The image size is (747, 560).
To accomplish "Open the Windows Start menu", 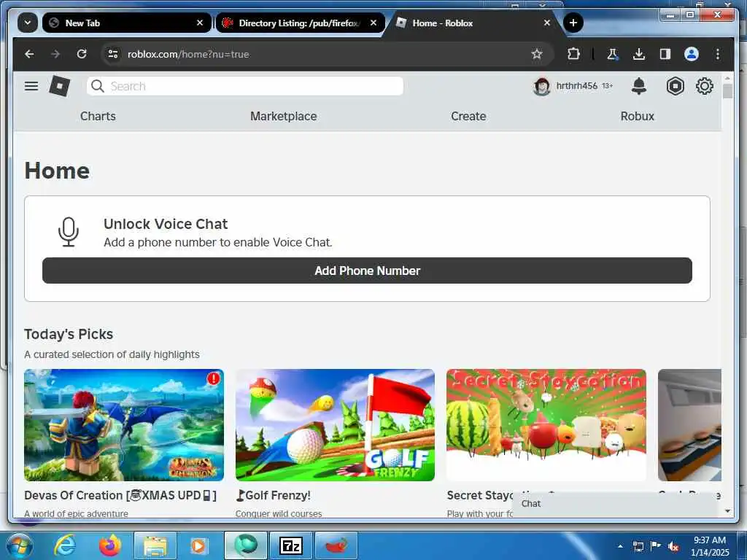I will pyautogui.click(x=18, y=545).
